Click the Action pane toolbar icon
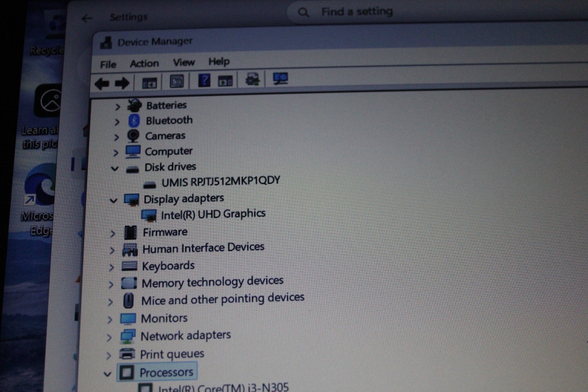 coord(225,81)
